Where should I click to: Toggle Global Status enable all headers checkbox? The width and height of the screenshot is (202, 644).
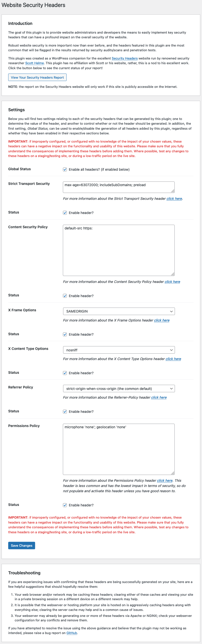65,169
